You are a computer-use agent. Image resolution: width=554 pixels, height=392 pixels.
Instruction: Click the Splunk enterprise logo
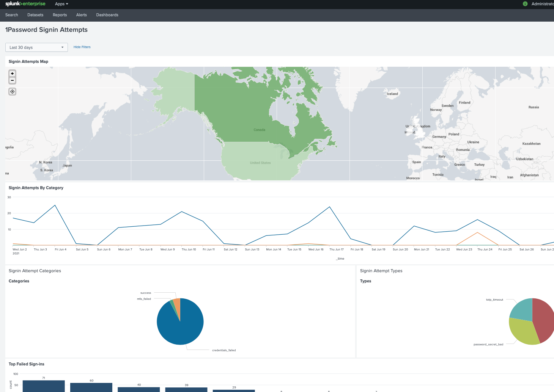click(25, 4)
